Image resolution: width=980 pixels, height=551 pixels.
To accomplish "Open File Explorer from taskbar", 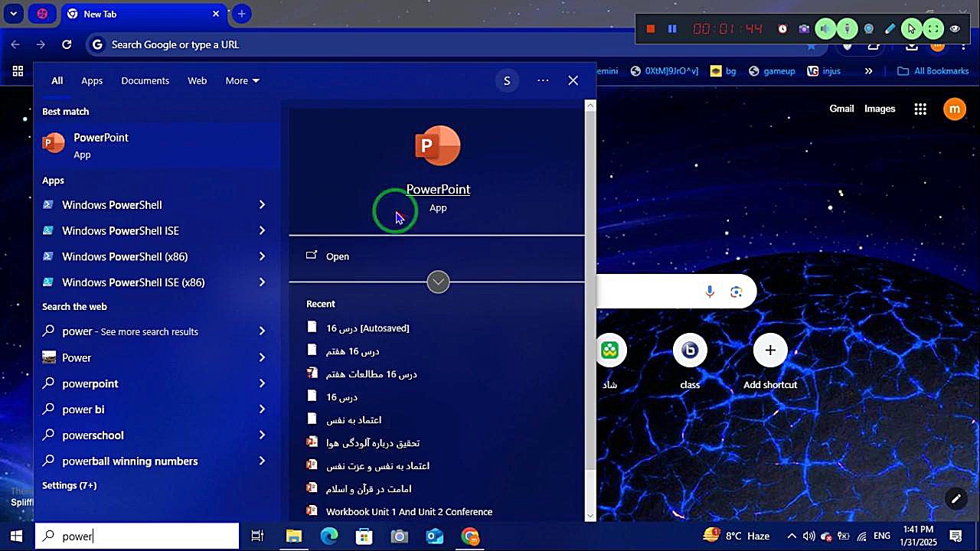I will click(294, 536).
